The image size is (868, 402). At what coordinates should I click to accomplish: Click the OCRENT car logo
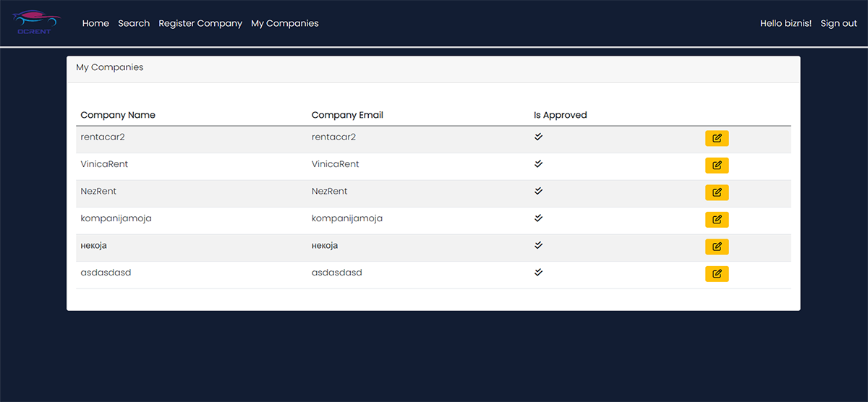coord(38,22)
